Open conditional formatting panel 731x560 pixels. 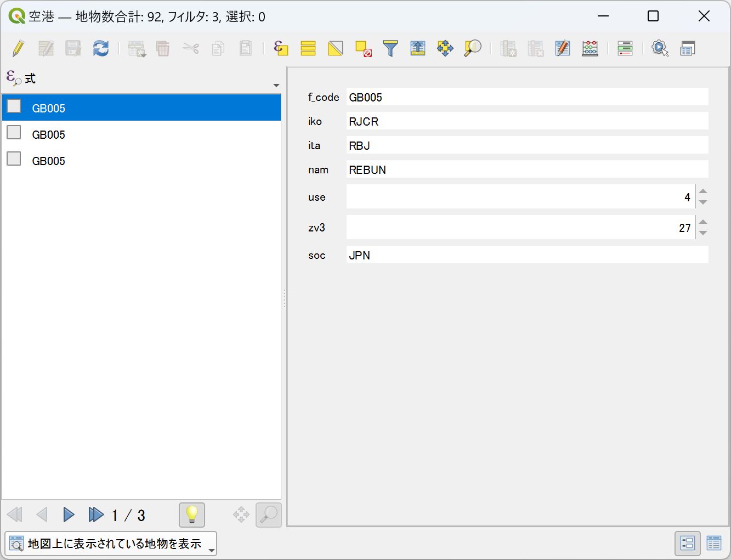coord(625,48)
